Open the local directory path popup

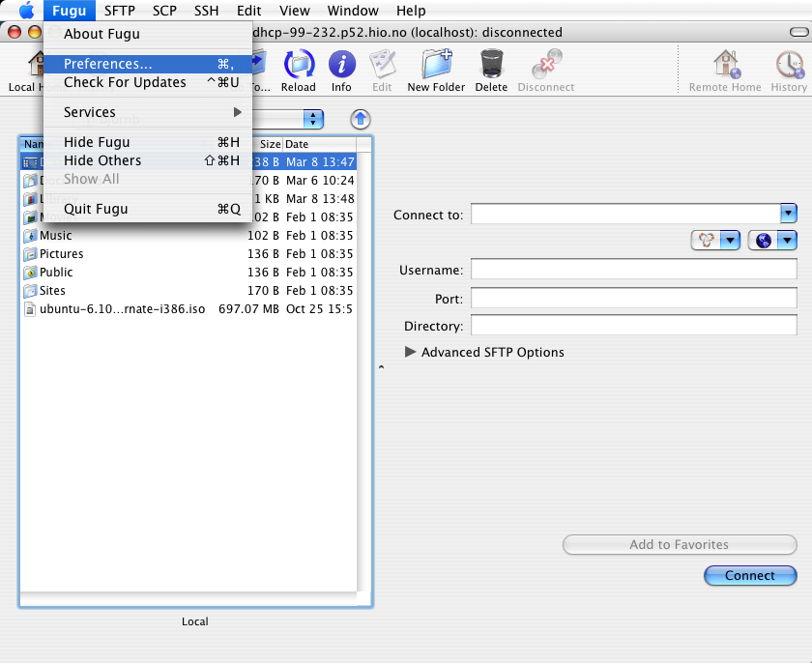click(x=313, y=120)
